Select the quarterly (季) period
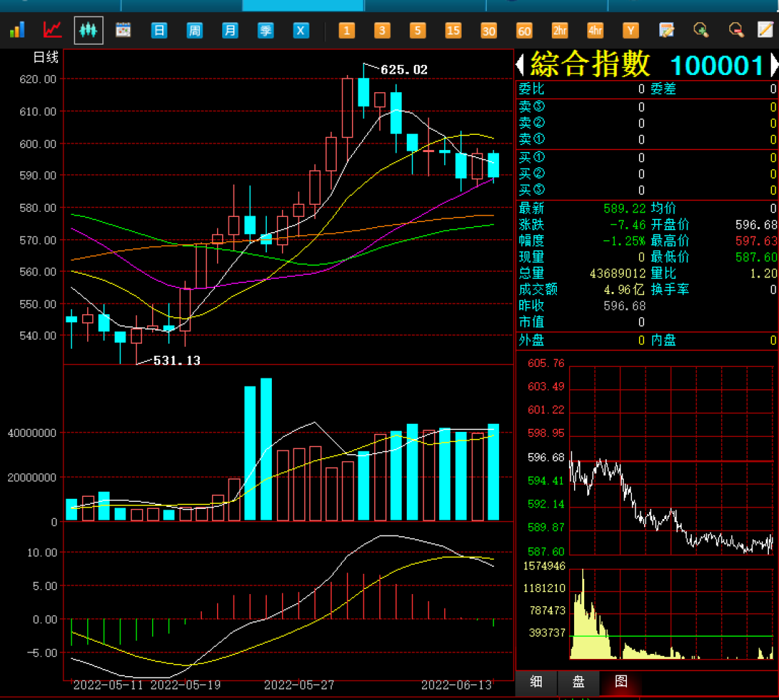 265,31
